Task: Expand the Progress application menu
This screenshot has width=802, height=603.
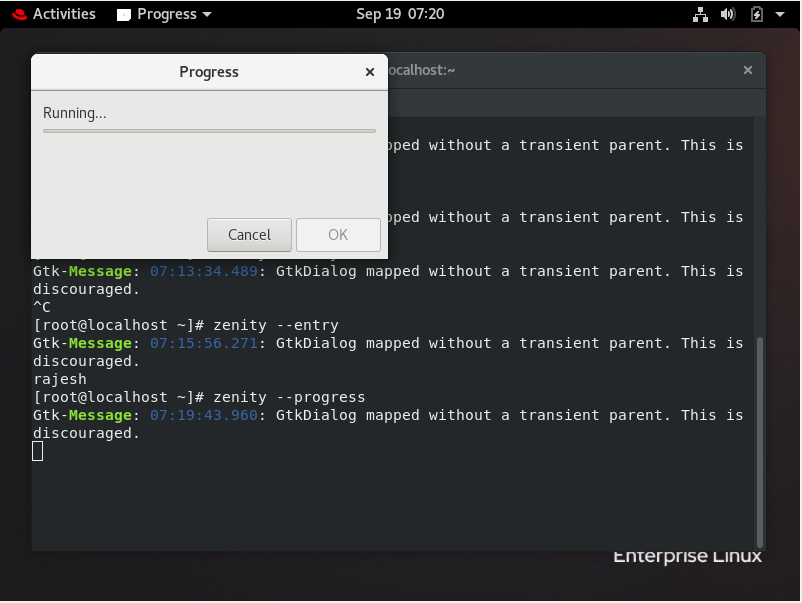Action: (207, 14)
